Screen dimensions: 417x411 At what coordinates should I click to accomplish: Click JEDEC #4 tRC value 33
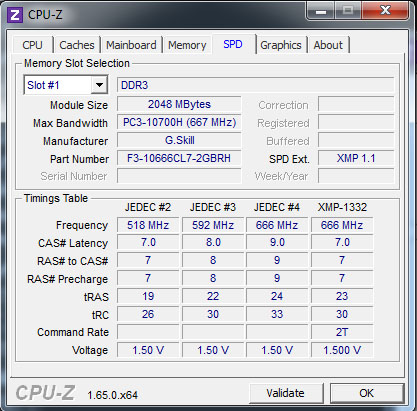click(x=277, y=314)
